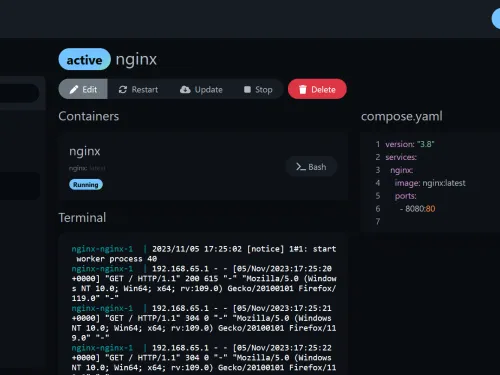Click the Stop label to stop the nginx stack
The image size is (500, 375).
pyautogui.click(x=264, y=90)
